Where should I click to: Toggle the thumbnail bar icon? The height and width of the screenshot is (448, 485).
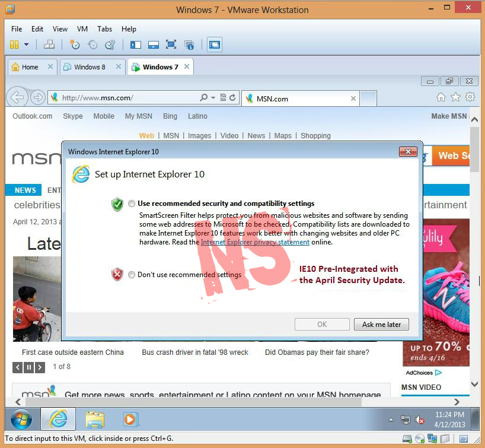click(154, 45)
